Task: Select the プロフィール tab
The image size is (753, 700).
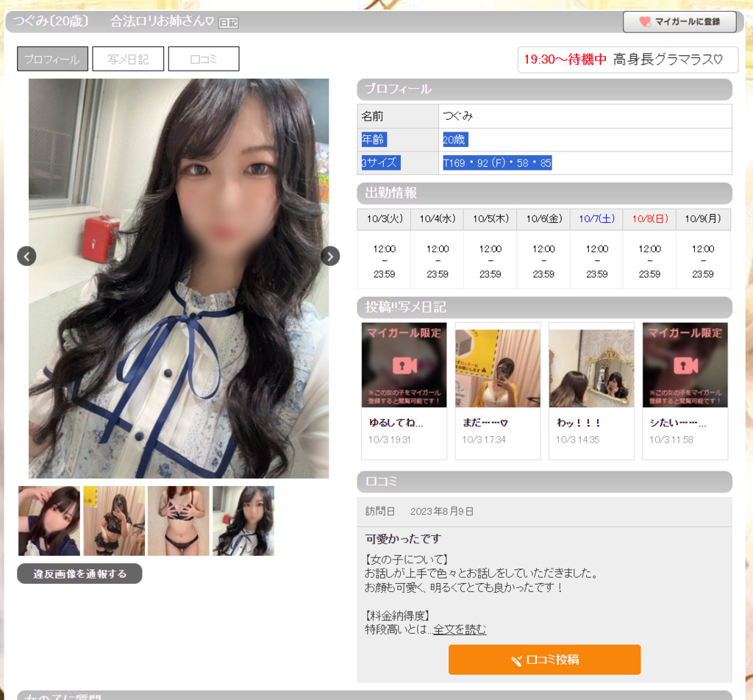Action: point(51,59)
